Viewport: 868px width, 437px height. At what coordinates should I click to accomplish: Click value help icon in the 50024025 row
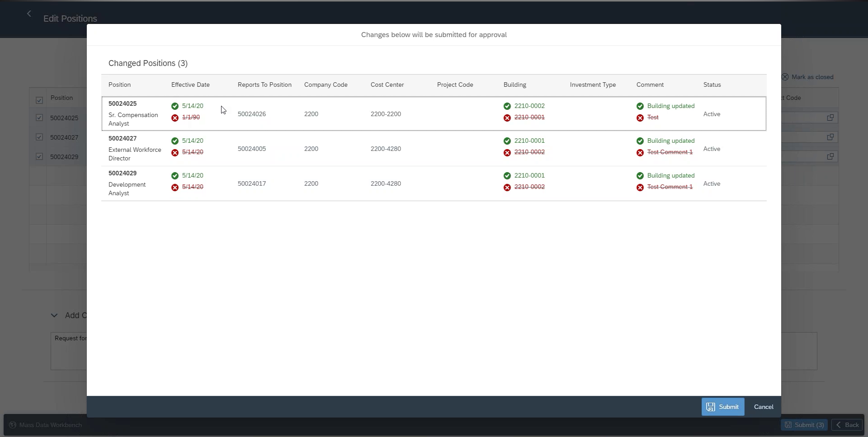tap(830, 117)
